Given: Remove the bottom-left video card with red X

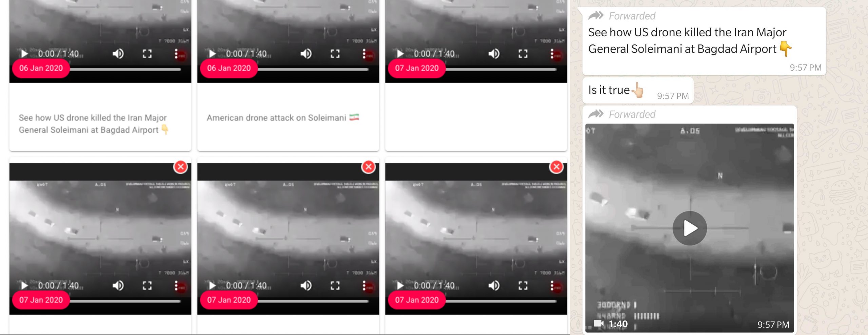Looking at the screenshot, I should [x=181, y=167].
